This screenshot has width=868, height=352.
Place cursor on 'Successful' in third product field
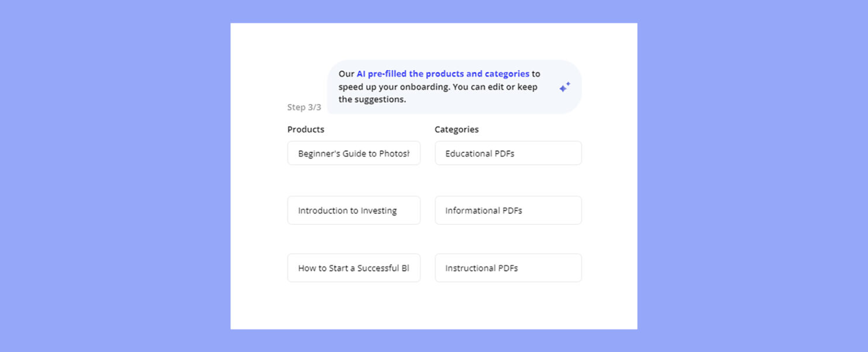pyautogui.click(x=378, y=268)
